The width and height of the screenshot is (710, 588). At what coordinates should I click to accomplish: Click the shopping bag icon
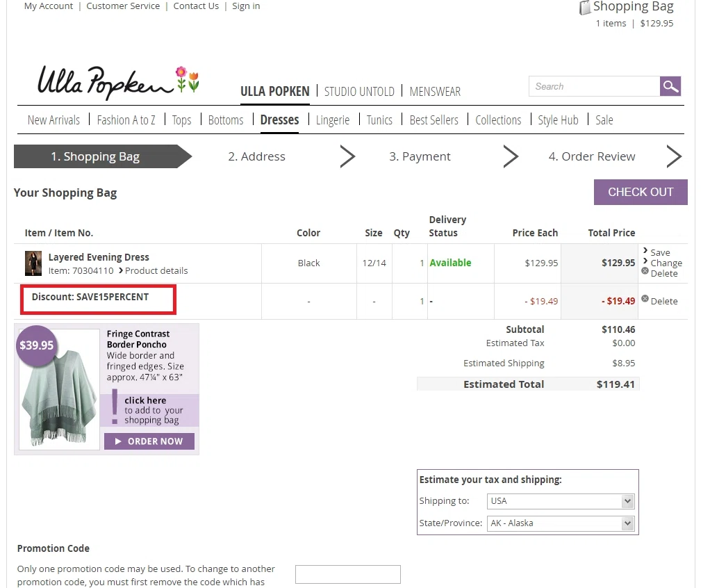click(x=584, y=8)
